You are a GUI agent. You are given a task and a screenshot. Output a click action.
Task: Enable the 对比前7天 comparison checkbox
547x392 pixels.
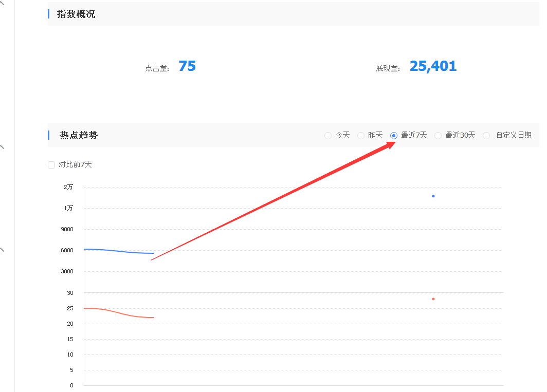[x=51, y=165]
